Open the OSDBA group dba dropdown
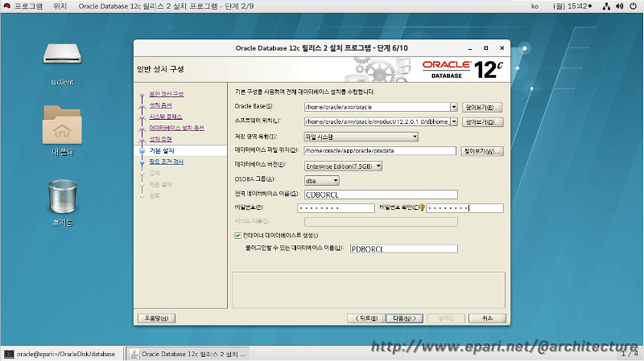Image resolution: width=644 pixels, height=361 pixels. pos(321,180)
